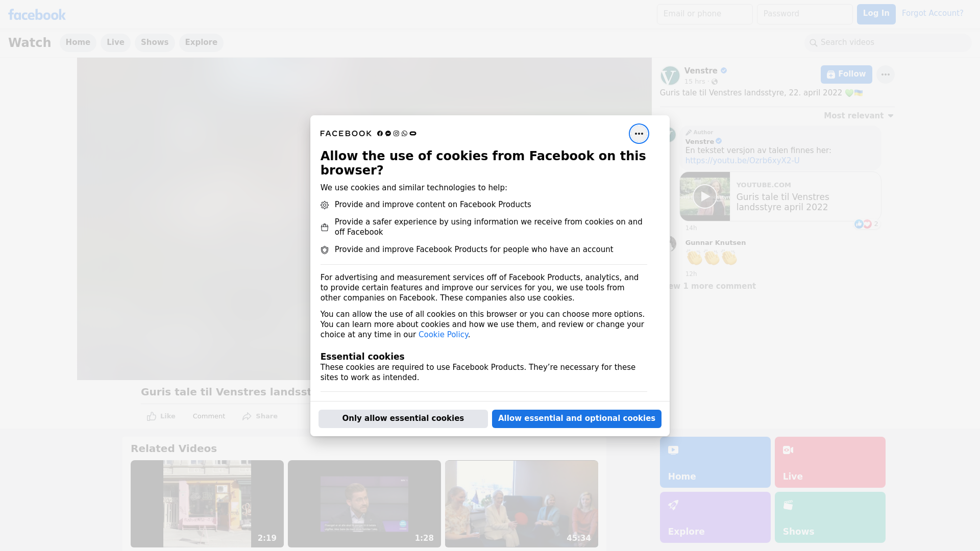Viewport: 980px width, 551px height.
Task: Click the Log In button
Action: click(x=876, y=14)
